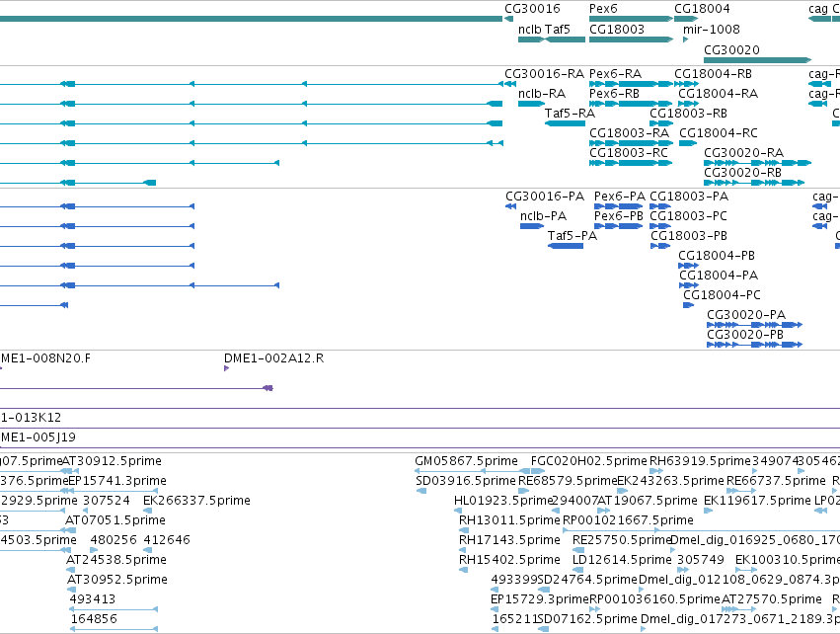Viewport: 840px width, 634px height.
Task: Select EST EK243263.5prime
Action: click(x=670, y=481)
